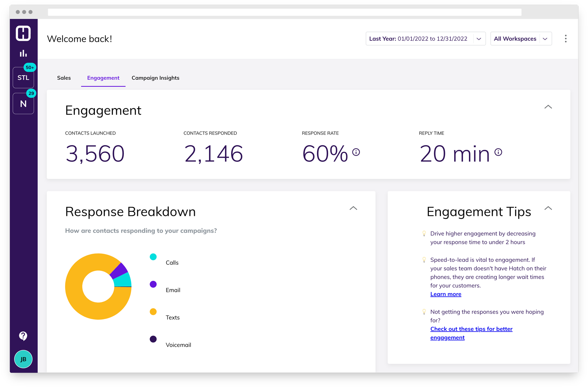Viewport: 588px width, 387px height.
Task: Open the Last Year date range dropdown
Action: (x=425, y=39)
